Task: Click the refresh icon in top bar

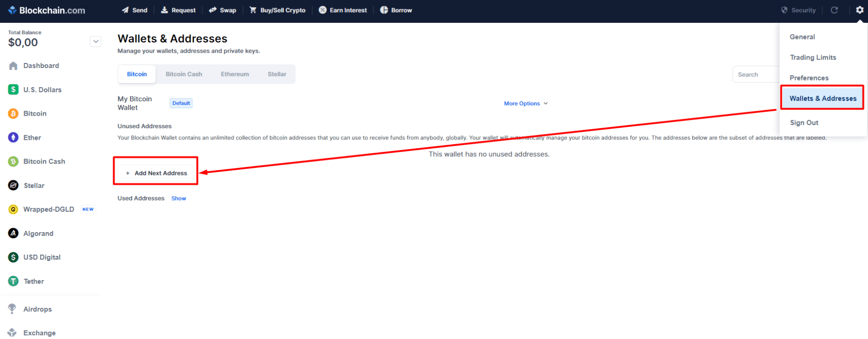Action: point(834,10)
